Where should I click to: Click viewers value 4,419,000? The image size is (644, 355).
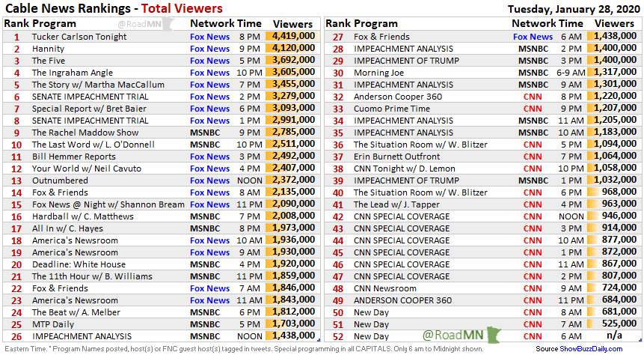[293, 36]
